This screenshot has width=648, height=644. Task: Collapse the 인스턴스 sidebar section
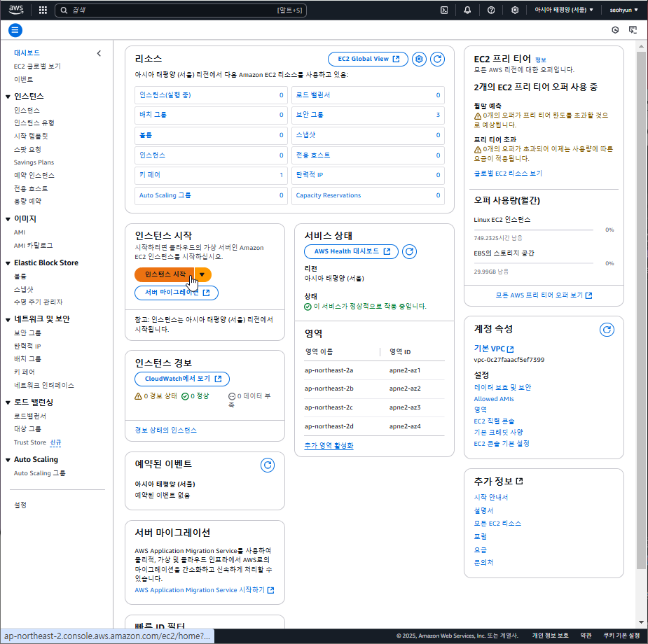(8, 97)
